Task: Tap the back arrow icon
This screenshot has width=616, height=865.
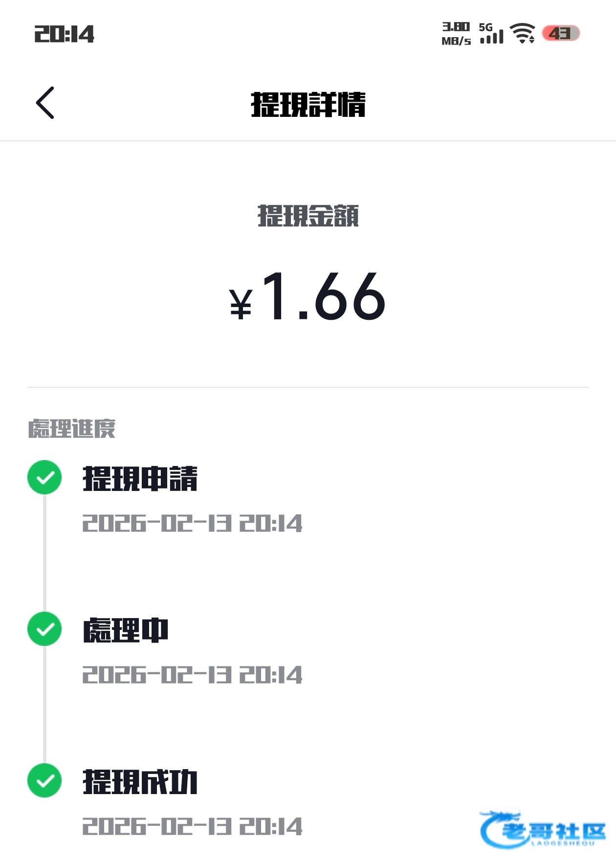Action: click(x=45, y=103)
